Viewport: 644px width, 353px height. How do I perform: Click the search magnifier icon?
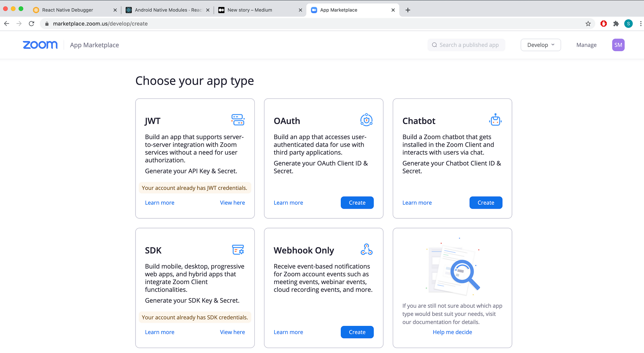coord(434,45)
